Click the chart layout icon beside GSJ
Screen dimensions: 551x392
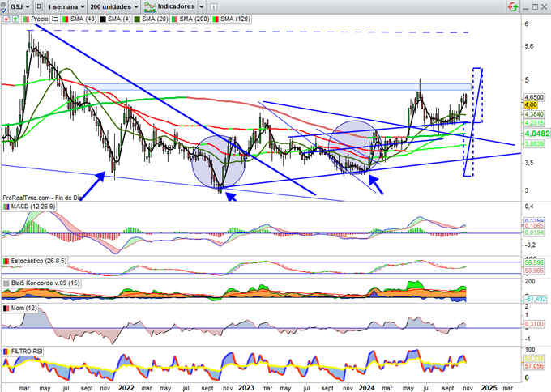point(39,6)
